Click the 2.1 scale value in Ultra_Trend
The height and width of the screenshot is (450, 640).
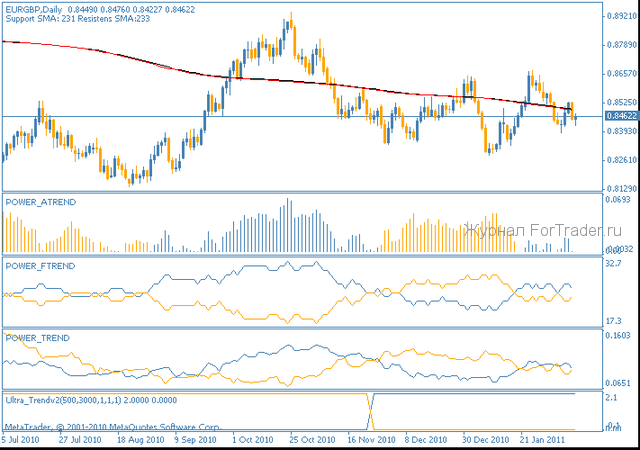pyautogui.click(x=611, y=397)
